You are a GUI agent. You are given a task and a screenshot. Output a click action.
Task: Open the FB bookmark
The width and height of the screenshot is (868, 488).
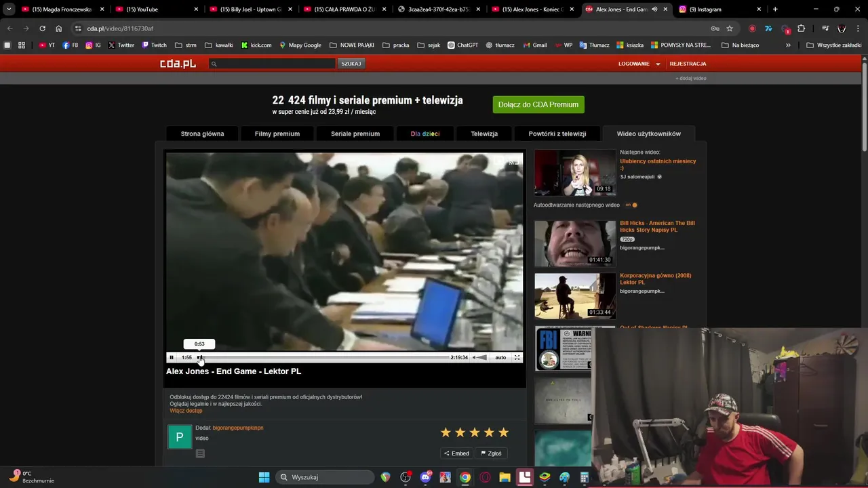tap(70, 45)
